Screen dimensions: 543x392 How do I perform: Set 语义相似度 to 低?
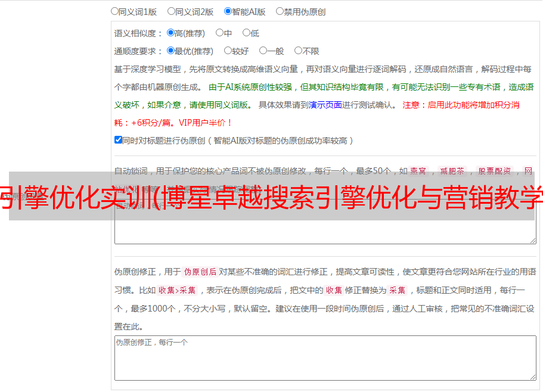coord(246,33)
